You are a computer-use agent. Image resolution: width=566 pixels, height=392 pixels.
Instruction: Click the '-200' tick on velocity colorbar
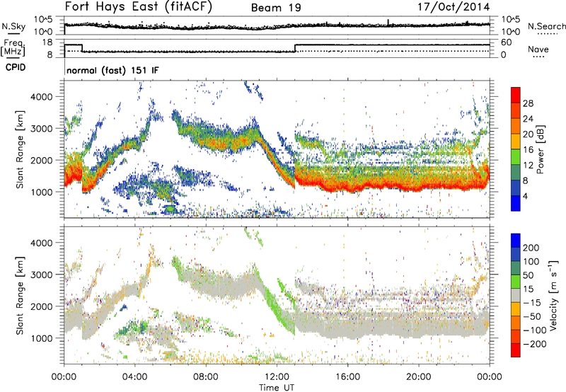click(535, 344)
